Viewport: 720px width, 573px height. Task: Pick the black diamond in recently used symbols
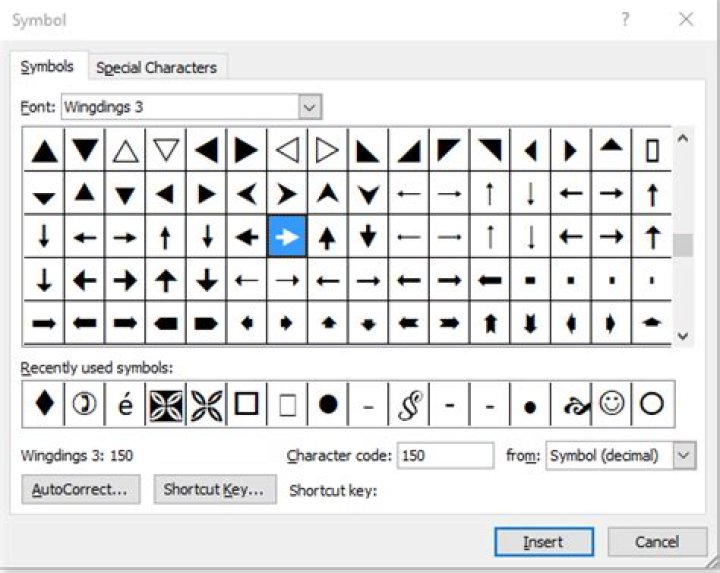pyautogui.click(x=45, y=404)
